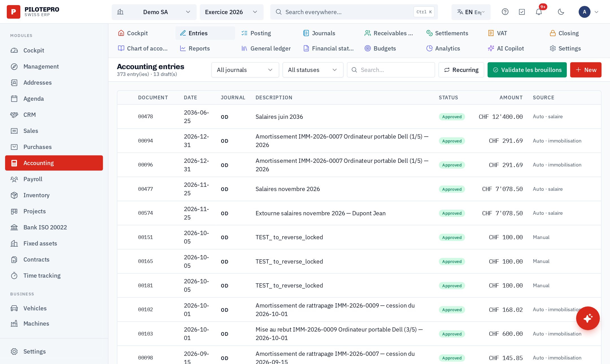Switch to the Posting tab
The width and height of the screenshot is (610, 364).
click(x=267, y=33)
